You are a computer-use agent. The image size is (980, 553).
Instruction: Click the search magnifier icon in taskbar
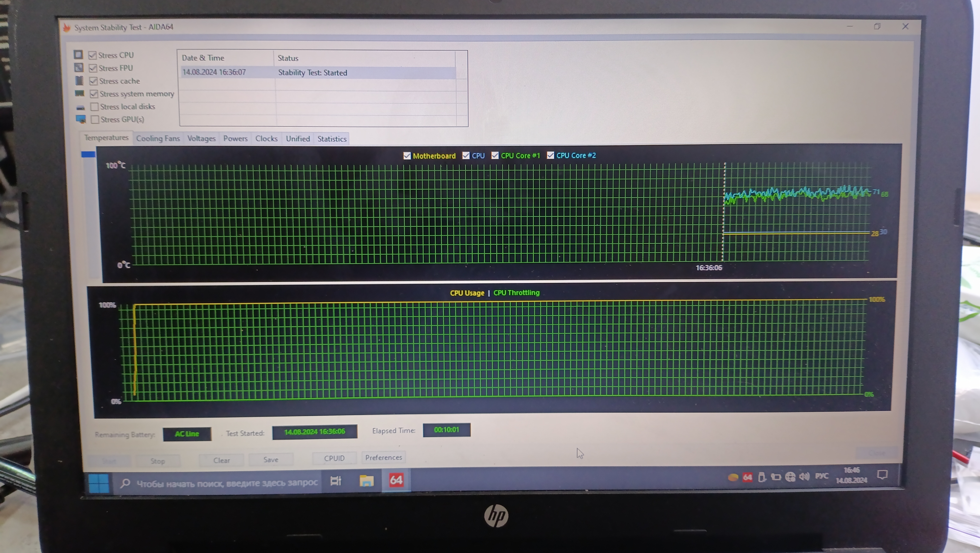125,483
